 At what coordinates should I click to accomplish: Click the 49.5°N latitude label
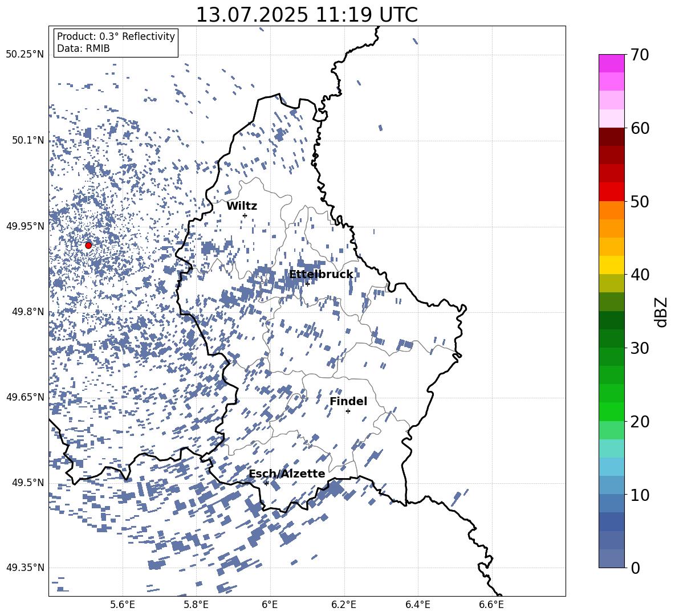point(27,483)
